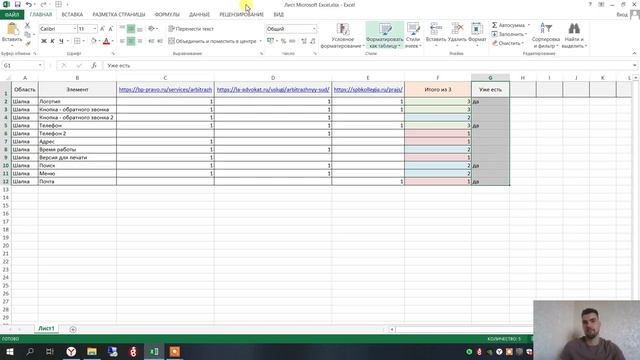Align text to bottom of cell

140,29
